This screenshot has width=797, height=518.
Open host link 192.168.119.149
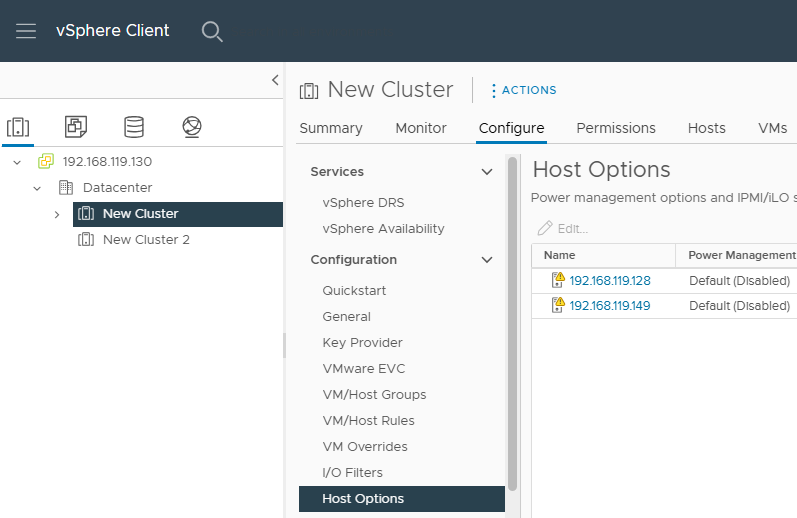click(610, 306)
